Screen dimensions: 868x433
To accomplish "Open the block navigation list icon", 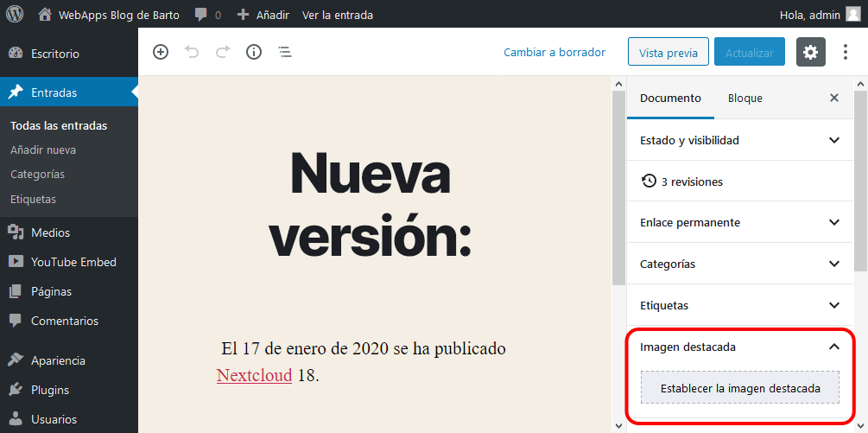I will click(285, 52).
